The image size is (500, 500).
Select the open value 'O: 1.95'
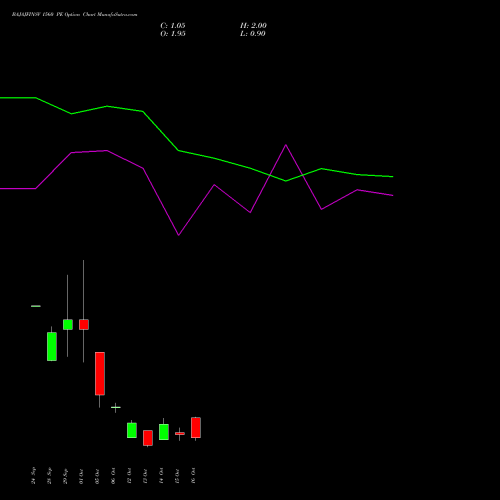[x=173, y=34]
